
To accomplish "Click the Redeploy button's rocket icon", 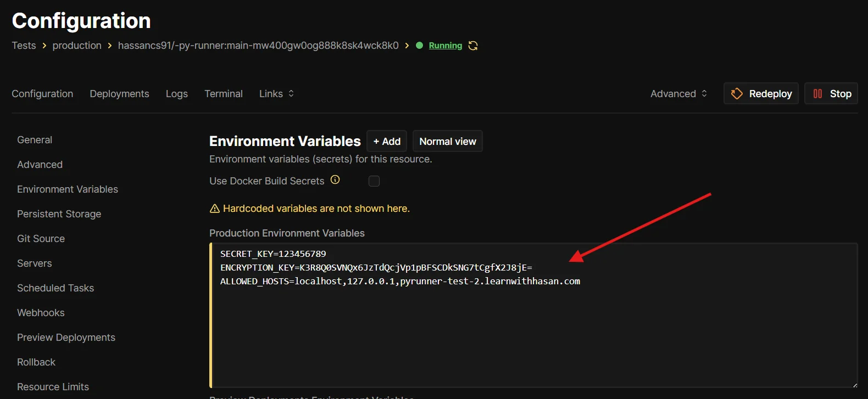I will (737, 94).
